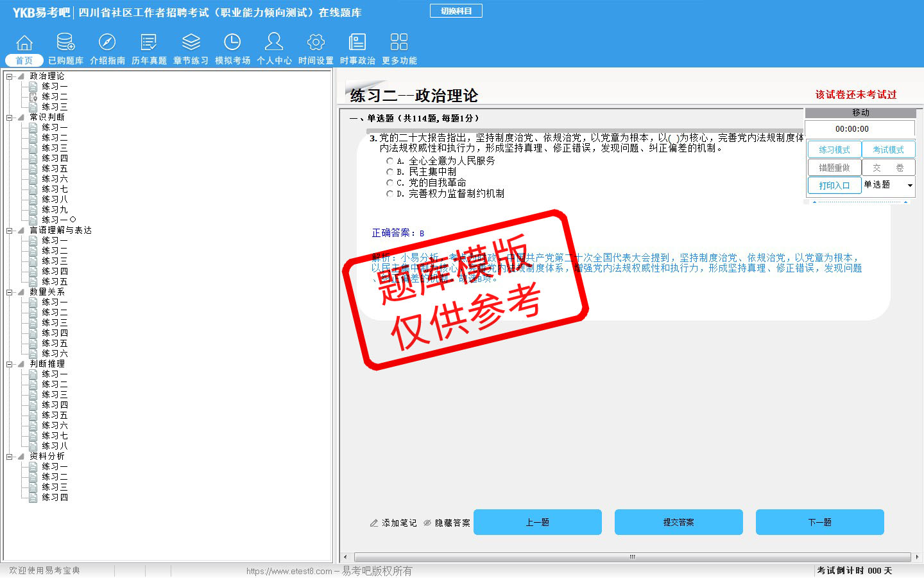Screen dimensions: 924x578
Task: Select 资料分析 练习二 in tree
Action: [55, 477]
